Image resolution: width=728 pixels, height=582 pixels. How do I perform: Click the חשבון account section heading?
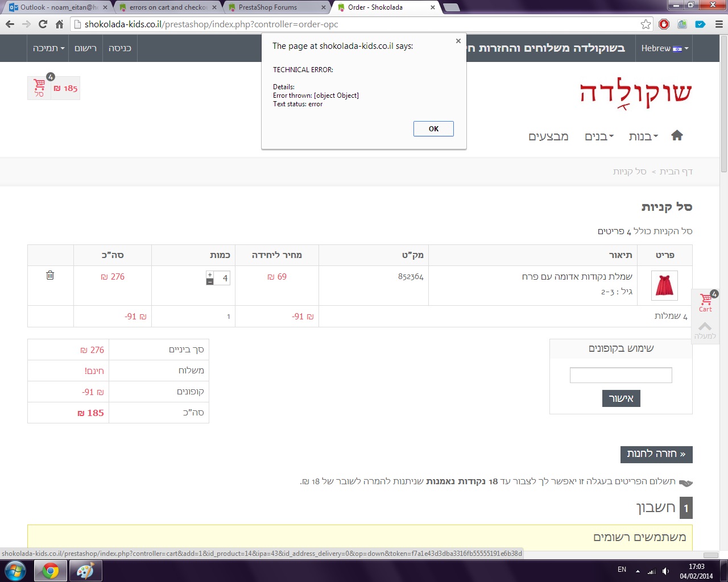point(656,508)
